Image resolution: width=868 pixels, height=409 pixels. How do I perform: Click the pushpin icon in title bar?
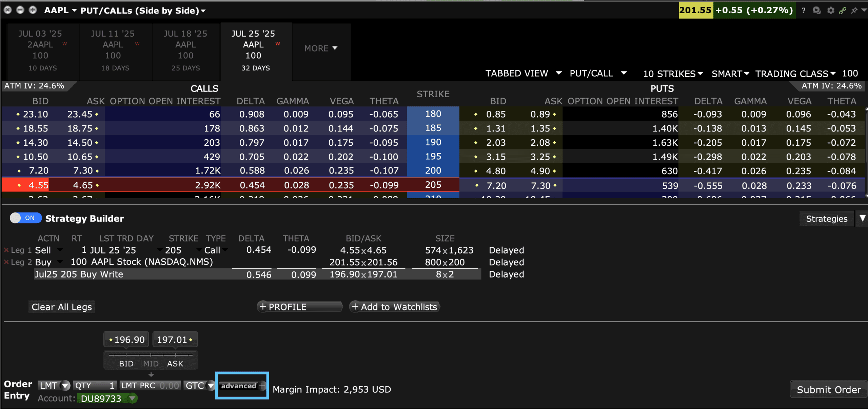(854, 11)
